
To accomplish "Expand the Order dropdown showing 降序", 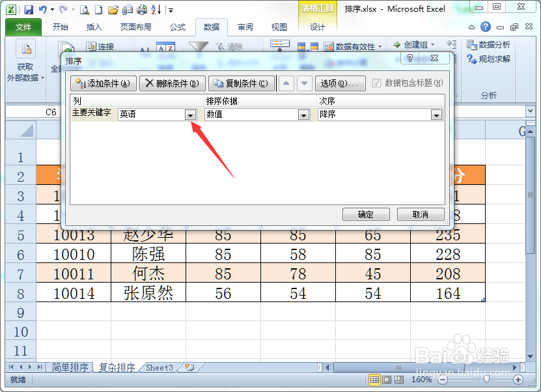I will [436, 115].
